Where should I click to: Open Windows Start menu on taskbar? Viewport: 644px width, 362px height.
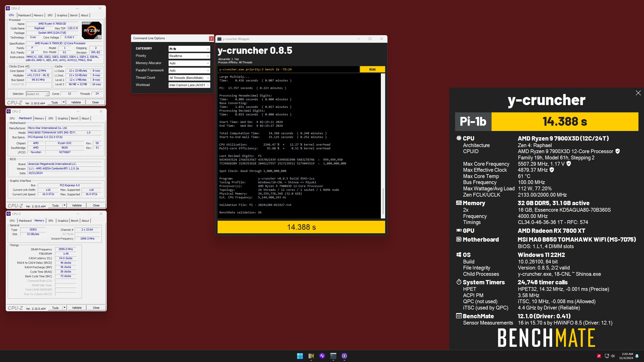(x=300, y=356)
